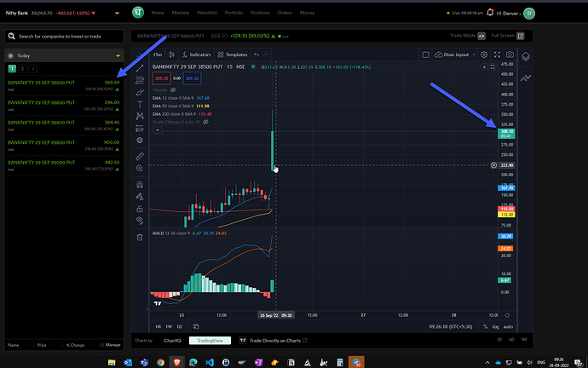Lock all drawing tools
This screenshot has width=588, height=368.
tap(140, 209)
